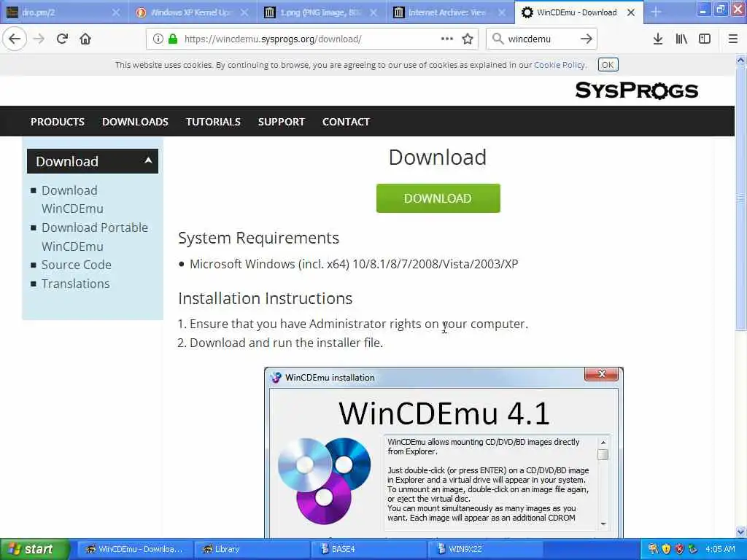Click the green secure padlock icon
747x560 pixels.
tap(173, 39)
